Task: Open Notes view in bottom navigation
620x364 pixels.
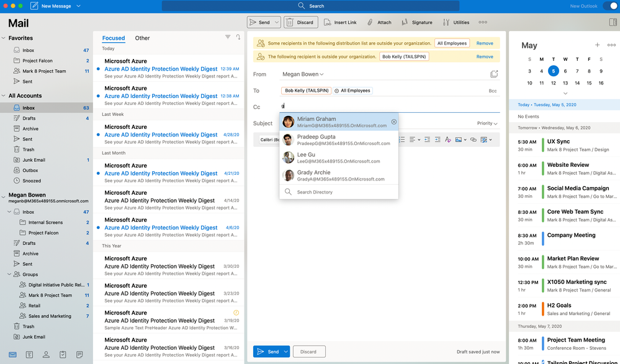Action: click(79, 355)
